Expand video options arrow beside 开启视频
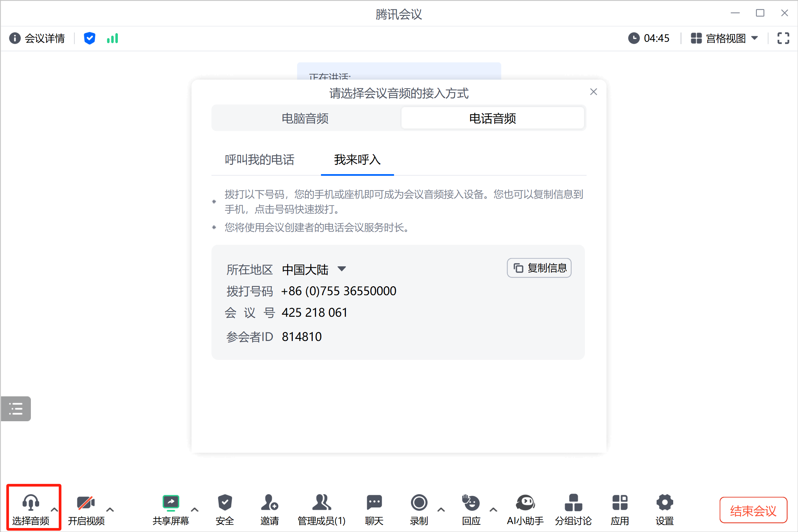This screenshot has height=532, width=798. click(x=110, y=509)
